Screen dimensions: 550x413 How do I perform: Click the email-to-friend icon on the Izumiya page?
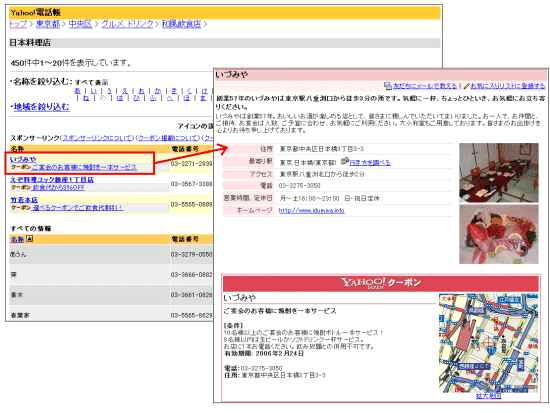point(388,86)
